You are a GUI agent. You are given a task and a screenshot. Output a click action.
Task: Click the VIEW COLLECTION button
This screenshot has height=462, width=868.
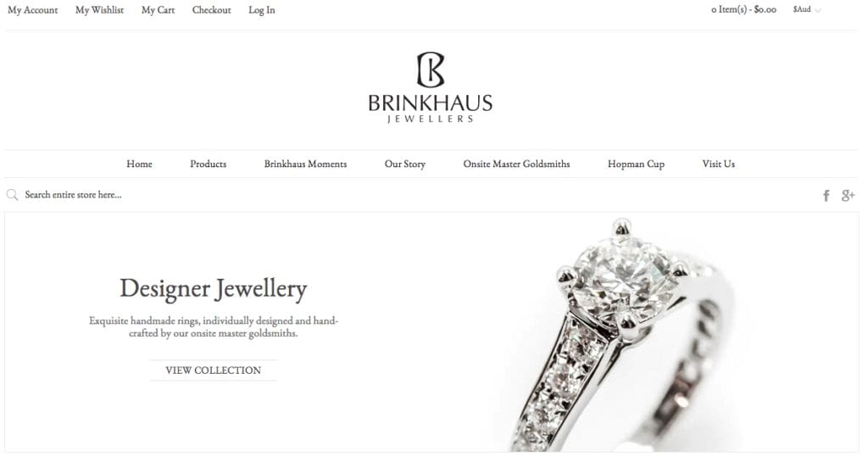213,370
